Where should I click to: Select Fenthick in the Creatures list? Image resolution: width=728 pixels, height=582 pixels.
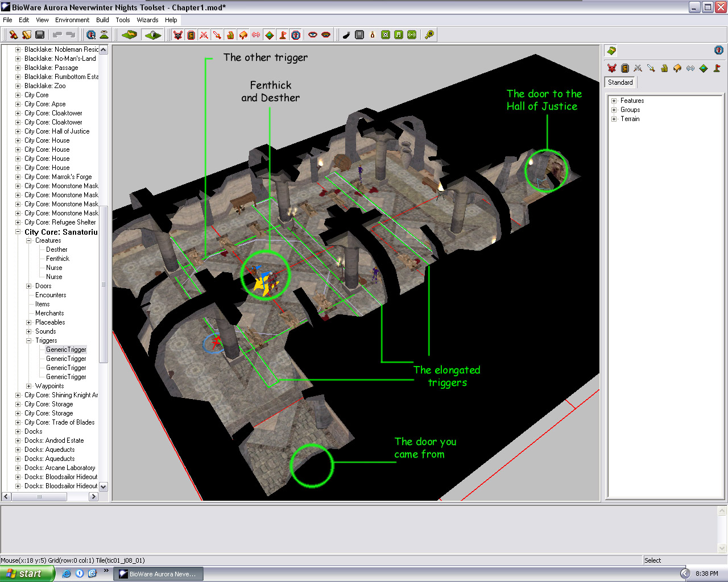57,259
